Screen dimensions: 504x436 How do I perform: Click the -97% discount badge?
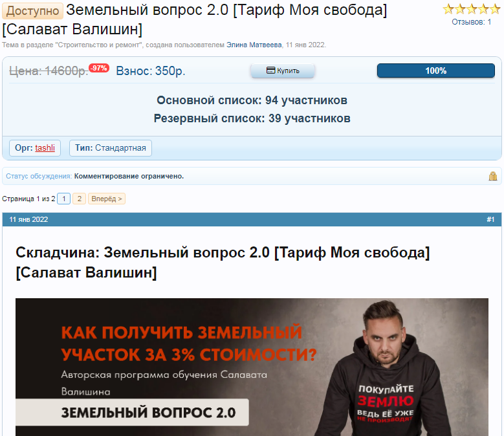coord(99,68)
